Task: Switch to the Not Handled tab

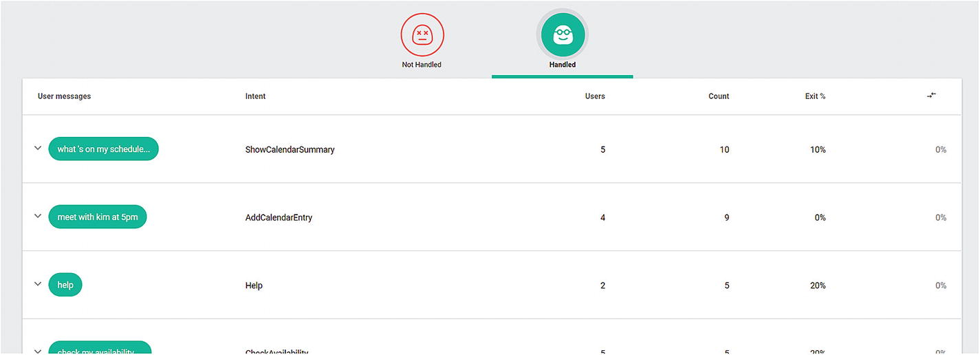Action: [422, 65]
